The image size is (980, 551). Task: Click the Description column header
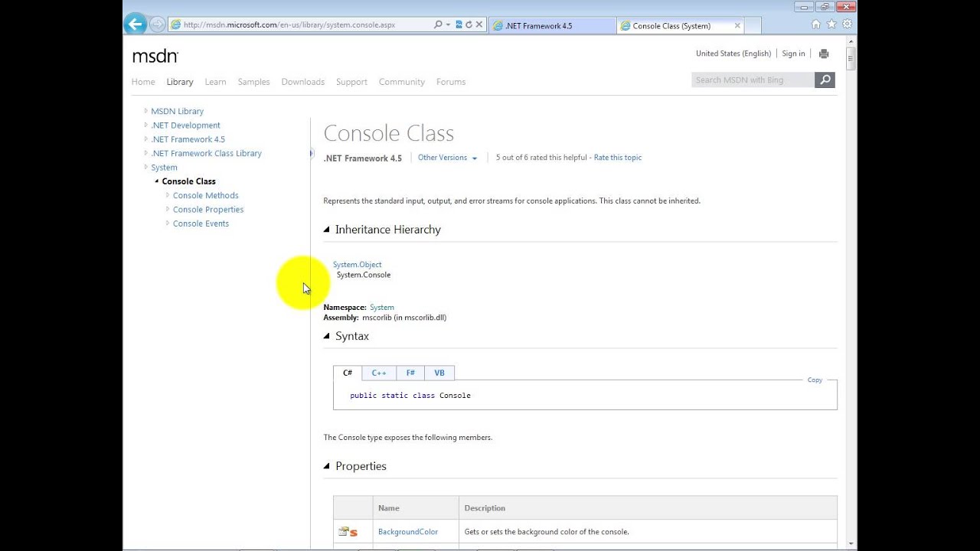(648, 508)
